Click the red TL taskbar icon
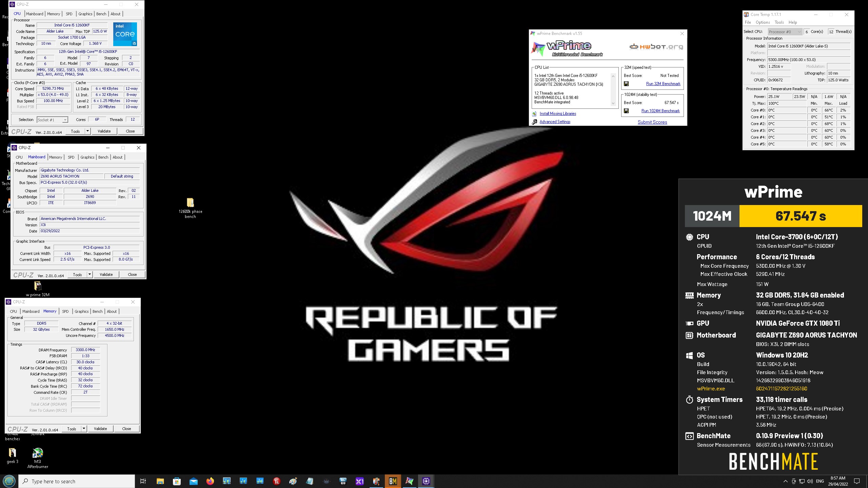Image resolution: width=868 pixels, height=488 pixels. click(x=276, y=481)
